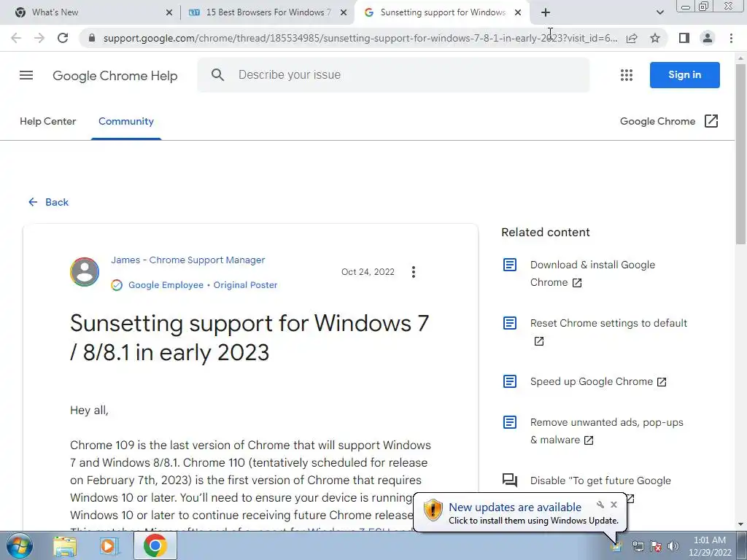Select the Community tab

pos(126,122)
